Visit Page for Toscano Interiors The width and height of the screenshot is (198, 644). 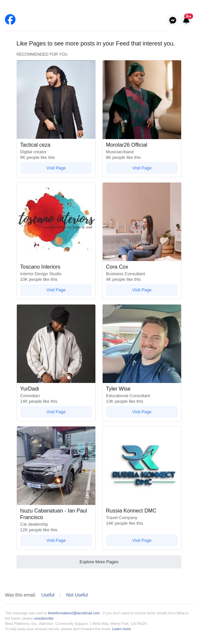coord(56,290)
